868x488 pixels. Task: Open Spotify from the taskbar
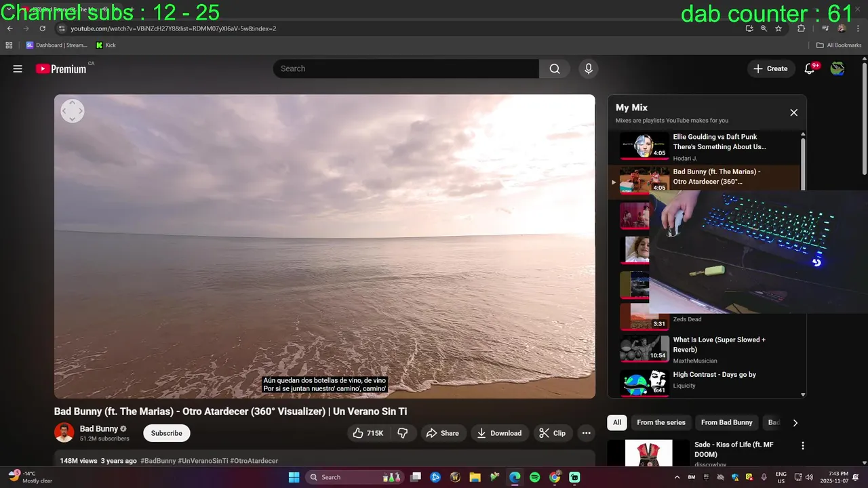535,477
